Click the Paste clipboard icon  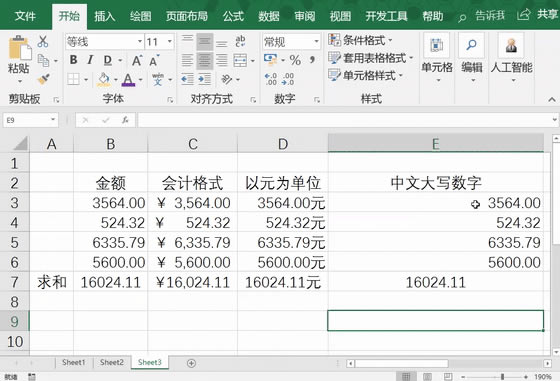coord(19,47)
